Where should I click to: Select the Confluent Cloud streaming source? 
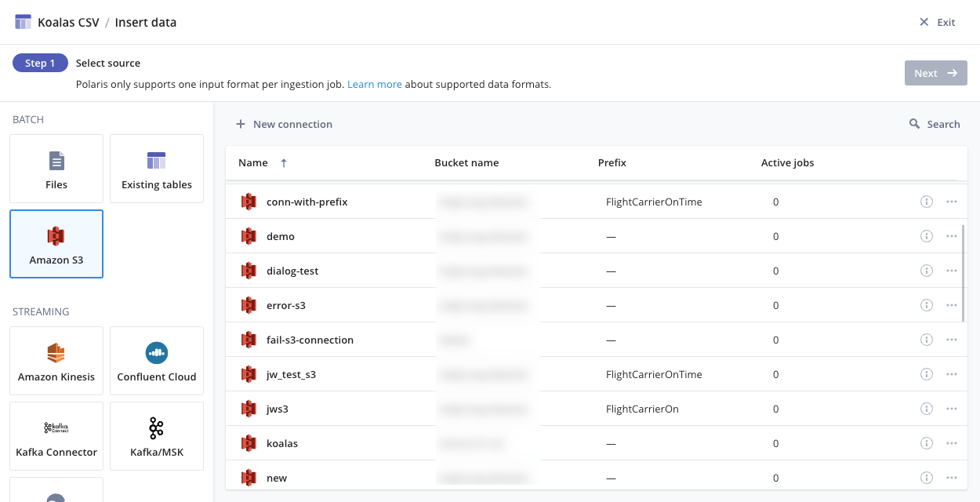coord(156,360)
